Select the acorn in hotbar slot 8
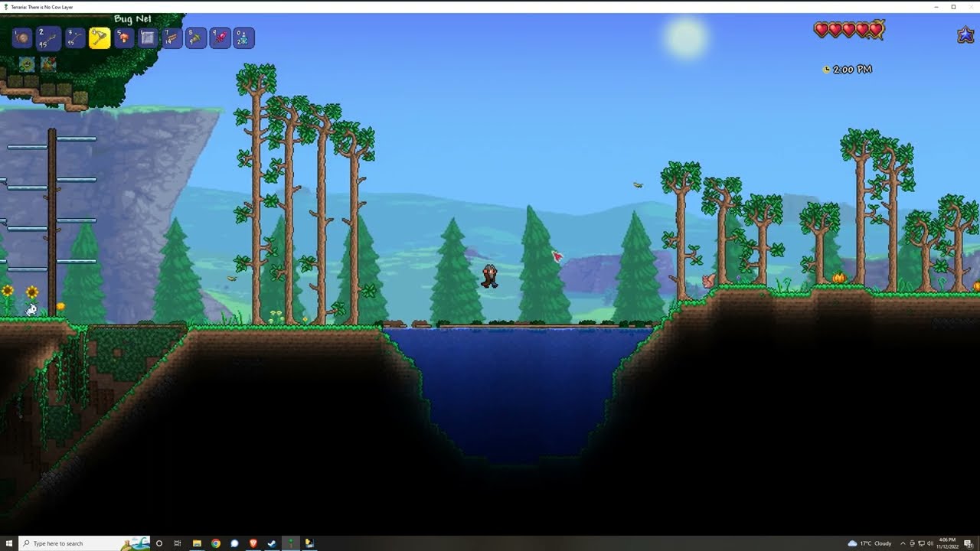The image size is (980, 551). (196, 37)
